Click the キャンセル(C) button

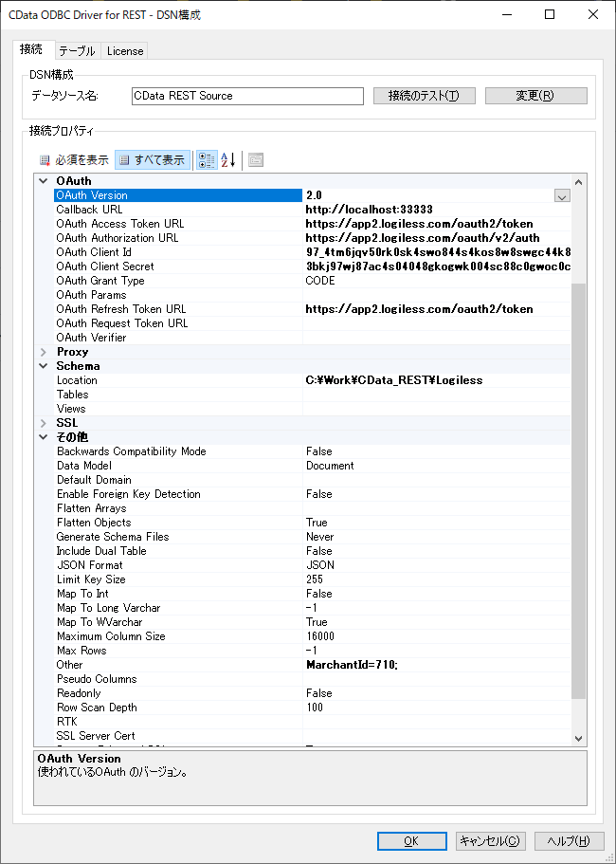[491, 841]
